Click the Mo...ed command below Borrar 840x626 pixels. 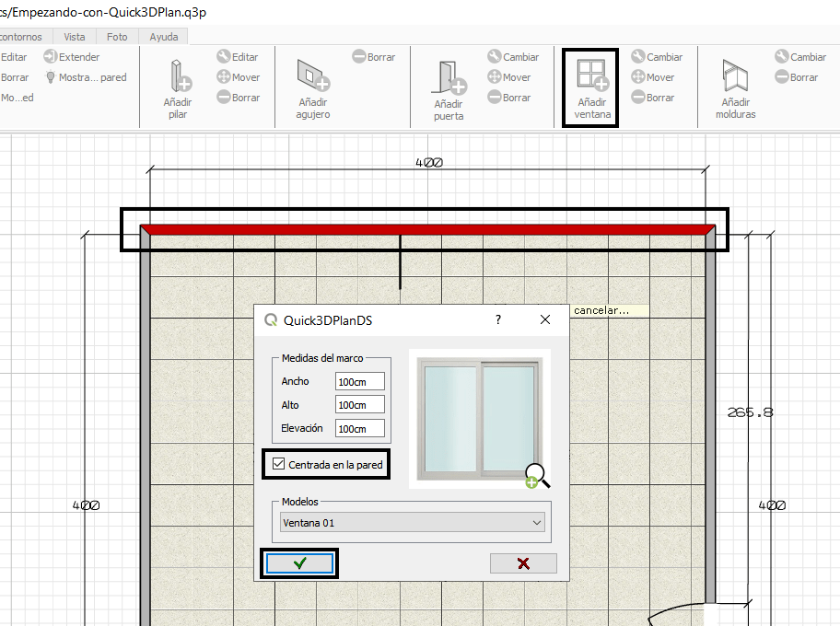[x=17, y=98]
